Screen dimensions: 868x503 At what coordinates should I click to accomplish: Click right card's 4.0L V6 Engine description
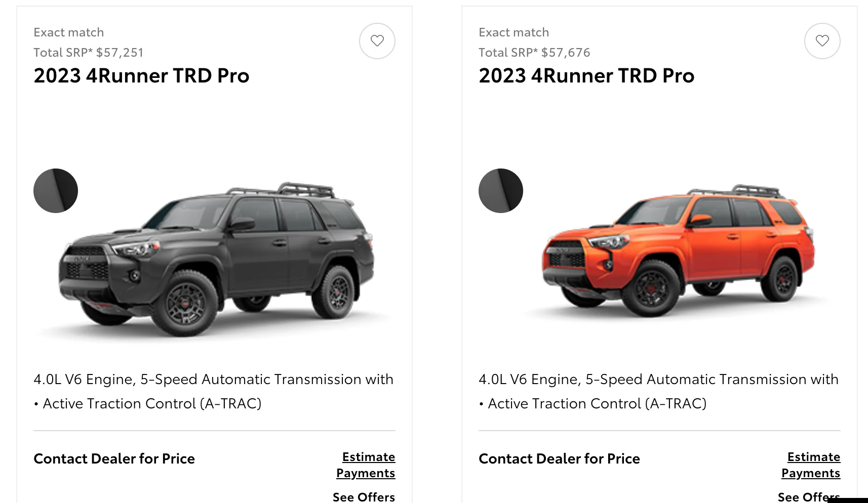click(x=658, y=380)
